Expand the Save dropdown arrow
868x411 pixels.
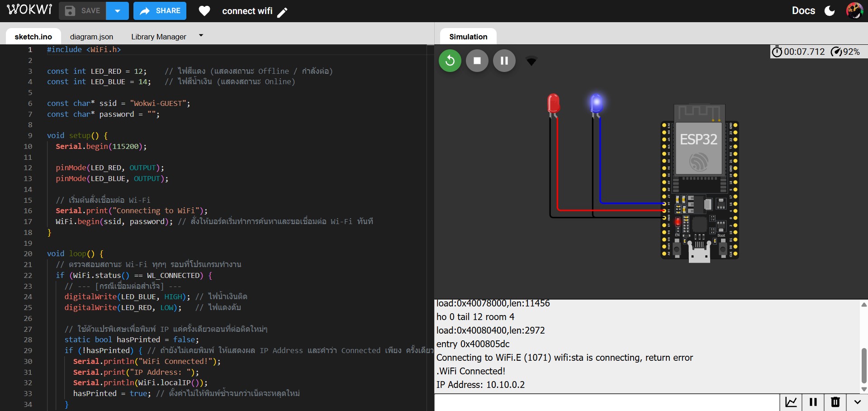click(118, 11)
